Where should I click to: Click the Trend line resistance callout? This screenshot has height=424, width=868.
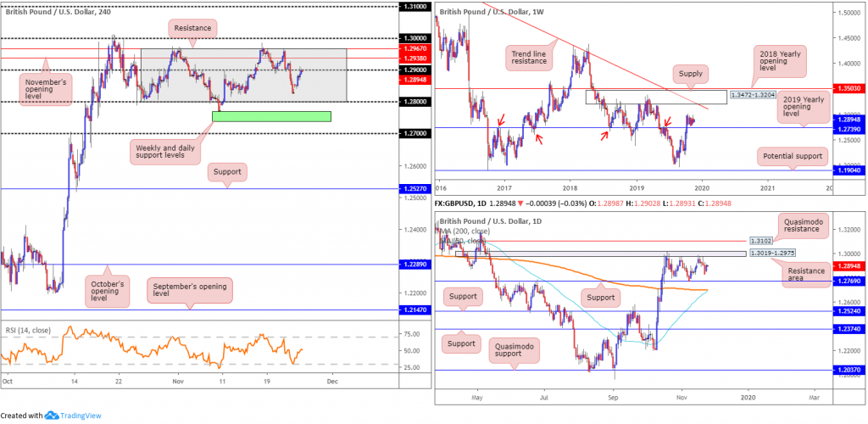pyautogui.click(x=530, y=56)
